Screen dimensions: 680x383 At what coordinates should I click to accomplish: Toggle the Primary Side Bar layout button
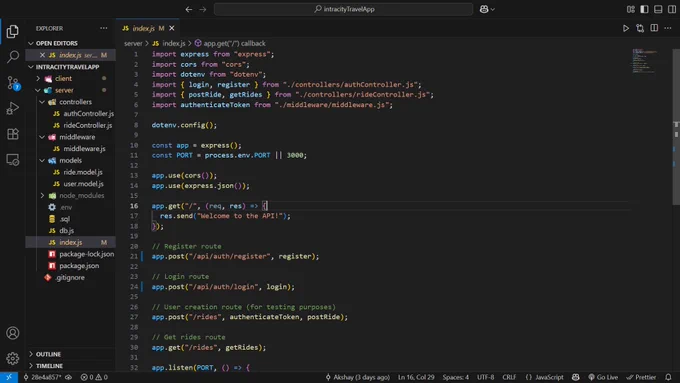click(x=644, y=9)
